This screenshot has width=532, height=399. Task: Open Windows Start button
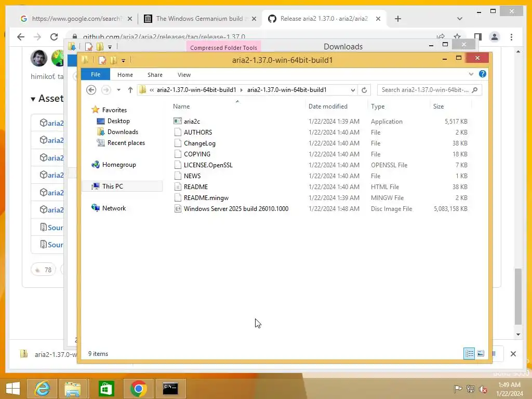pyautogui.click(x=13, y=388)
